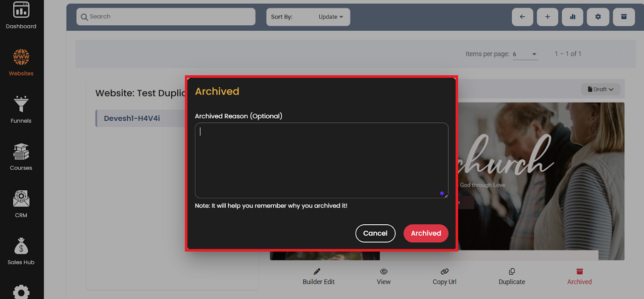This screenshot has height=299, width=644.
Task: Open the archive box toolbar button
Action: pyautogui.click(x=624, y=17)
